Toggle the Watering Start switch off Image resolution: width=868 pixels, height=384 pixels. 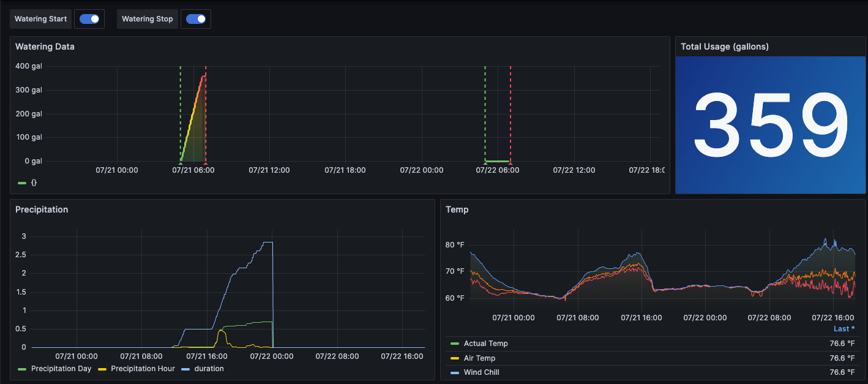89,19
